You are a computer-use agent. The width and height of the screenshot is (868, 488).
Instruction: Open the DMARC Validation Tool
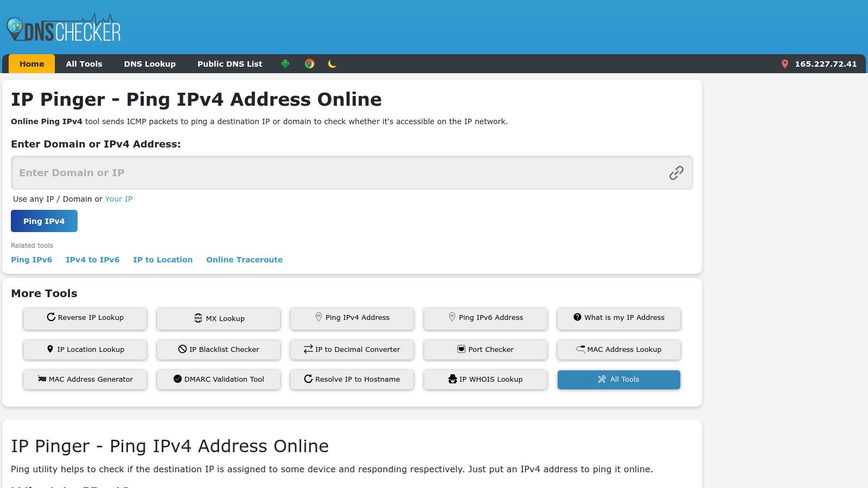[x=218, y=380]
